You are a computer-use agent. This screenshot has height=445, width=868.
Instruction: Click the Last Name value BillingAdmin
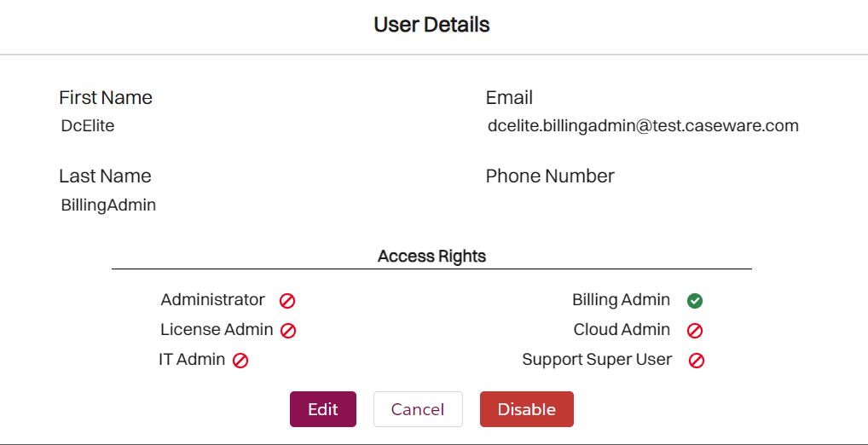click(108, 205)
